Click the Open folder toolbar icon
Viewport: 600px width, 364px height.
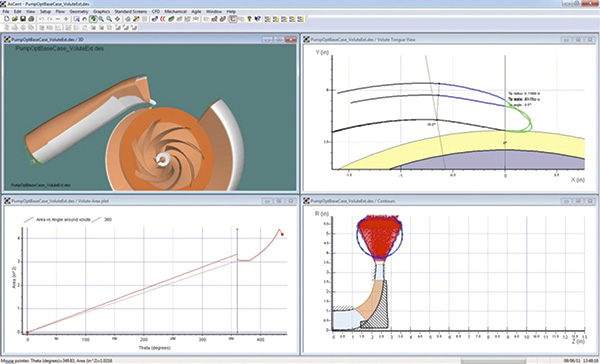[15, 19]
